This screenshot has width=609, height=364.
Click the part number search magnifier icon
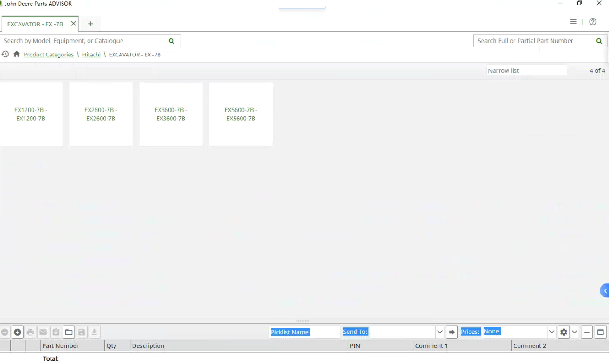tap(599, 41)
